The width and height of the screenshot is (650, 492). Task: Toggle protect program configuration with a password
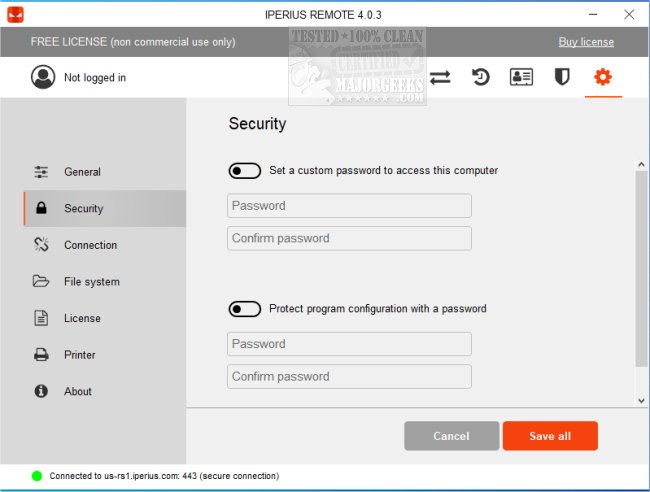(x=245, y=309)
